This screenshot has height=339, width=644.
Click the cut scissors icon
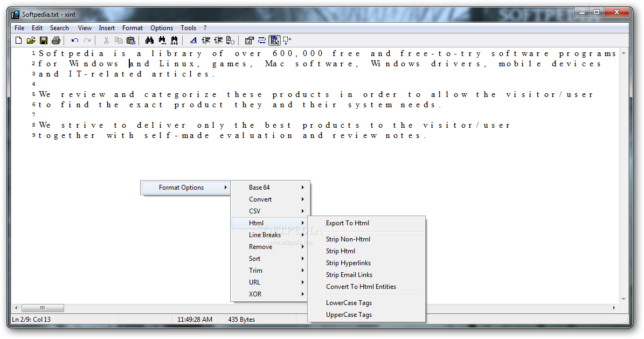point(106,40)
